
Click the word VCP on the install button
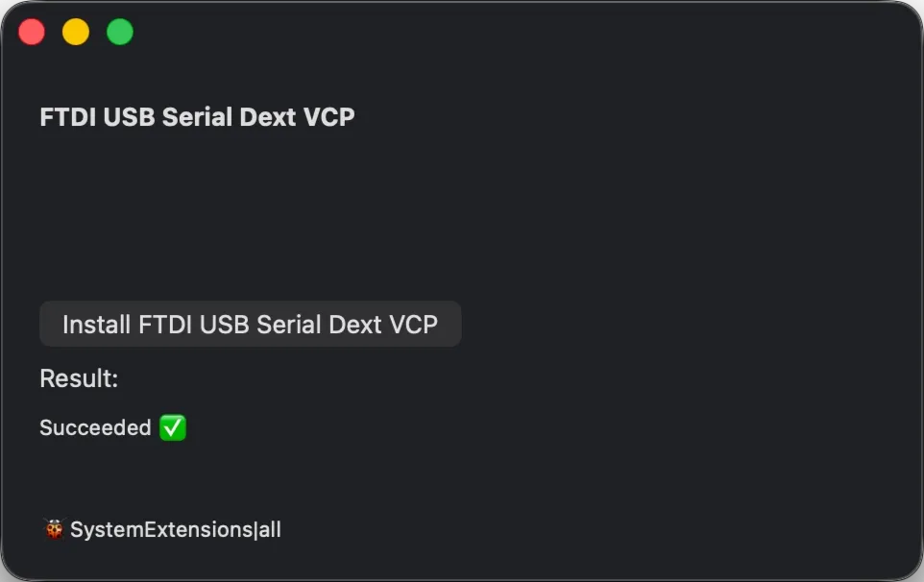pos(413,325)
